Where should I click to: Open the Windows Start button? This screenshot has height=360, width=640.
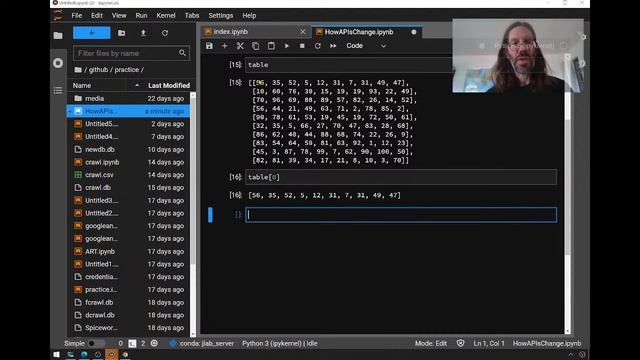tap(57, 355)
